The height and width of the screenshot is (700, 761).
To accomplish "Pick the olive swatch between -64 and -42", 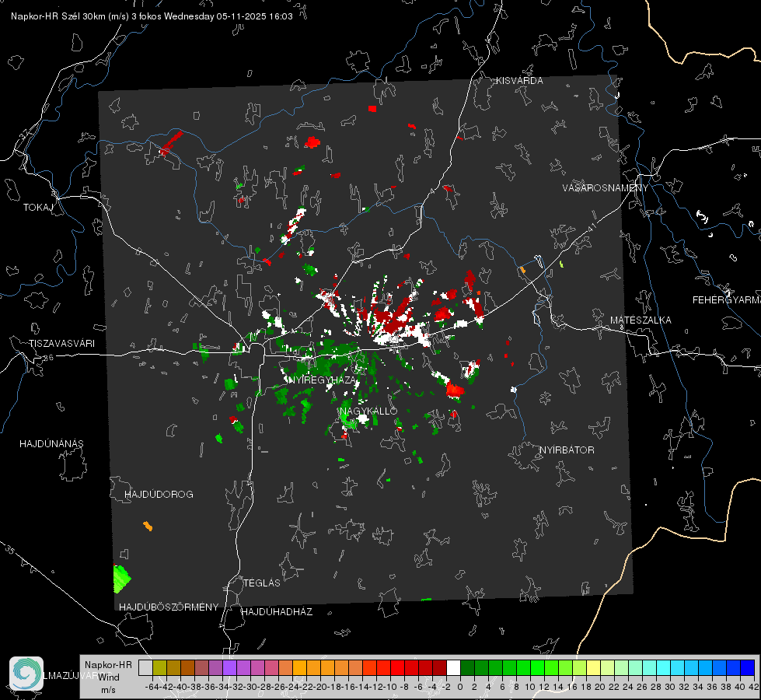I will click(x=159, y=667).
